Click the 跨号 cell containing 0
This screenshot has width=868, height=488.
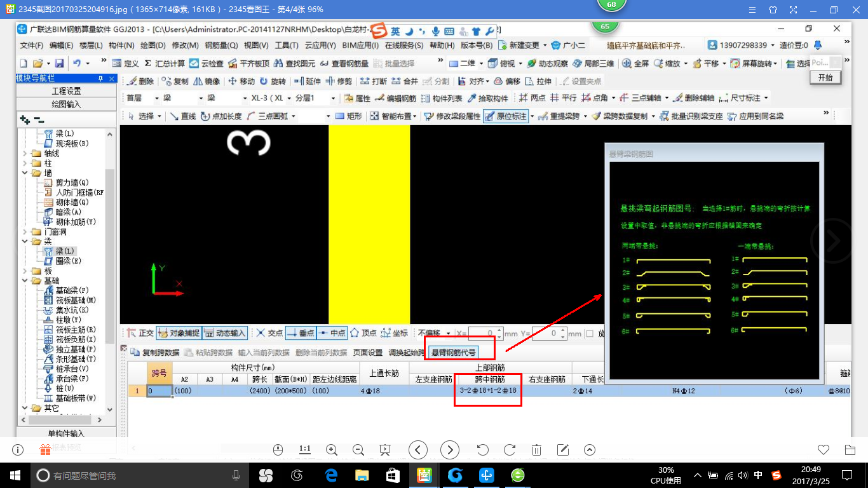tap(159, 391)
